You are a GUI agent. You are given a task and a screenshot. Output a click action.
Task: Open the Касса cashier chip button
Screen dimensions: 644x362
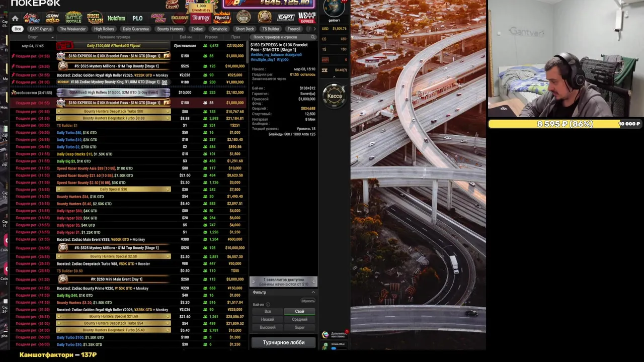click(335, 96)
